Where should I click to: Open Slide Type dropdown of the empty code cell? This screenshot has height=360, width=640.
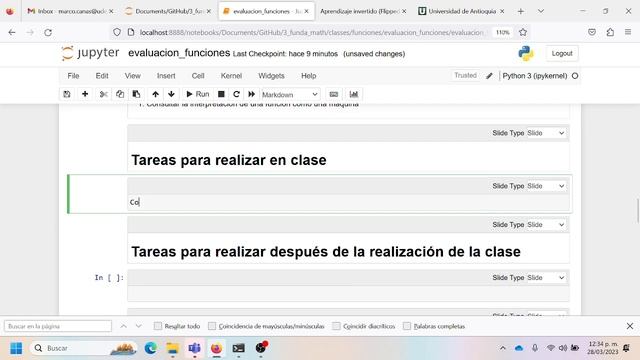click(546, 278)
